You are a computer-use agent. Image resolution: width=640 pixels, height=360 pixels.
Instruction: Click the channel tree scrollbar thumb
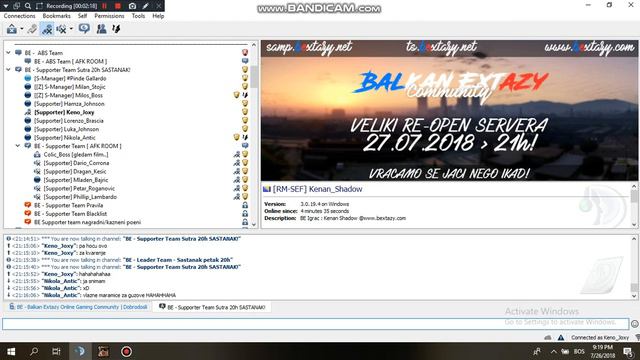point(254,77)
